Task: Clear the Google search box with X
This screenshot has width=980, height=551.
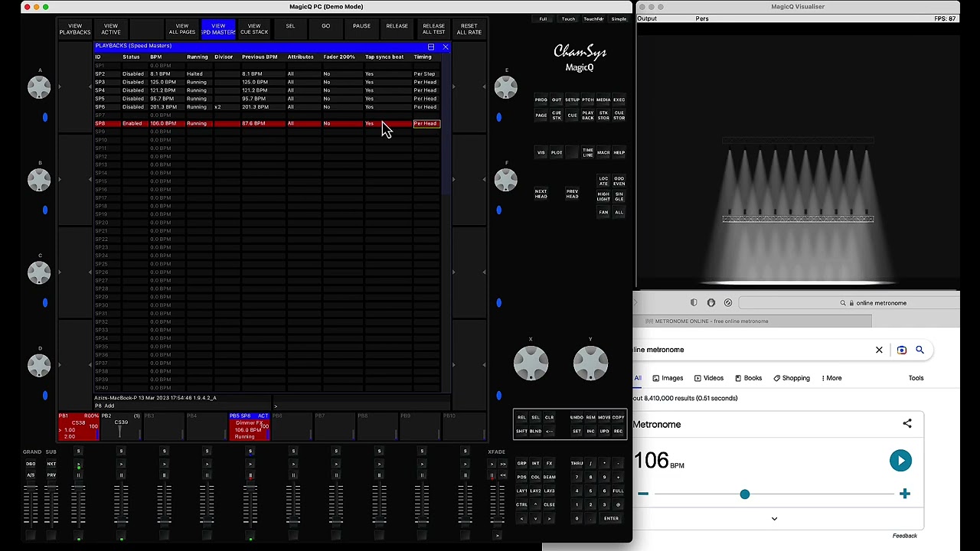Action: pyautogui.click(x=879, y=350)
